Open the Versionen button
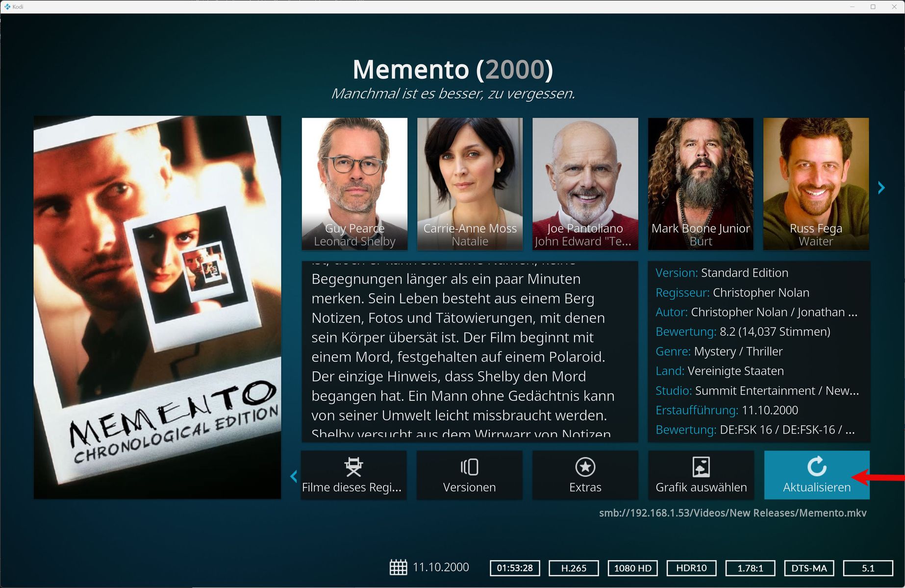 [469, 475]
